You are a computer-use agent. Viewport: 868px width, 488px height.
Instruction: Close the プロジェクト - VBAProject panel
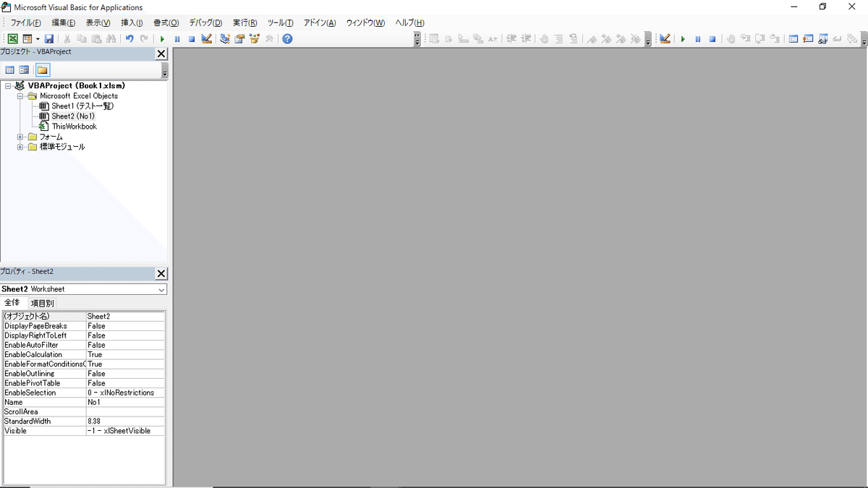[x=161, y=53]
